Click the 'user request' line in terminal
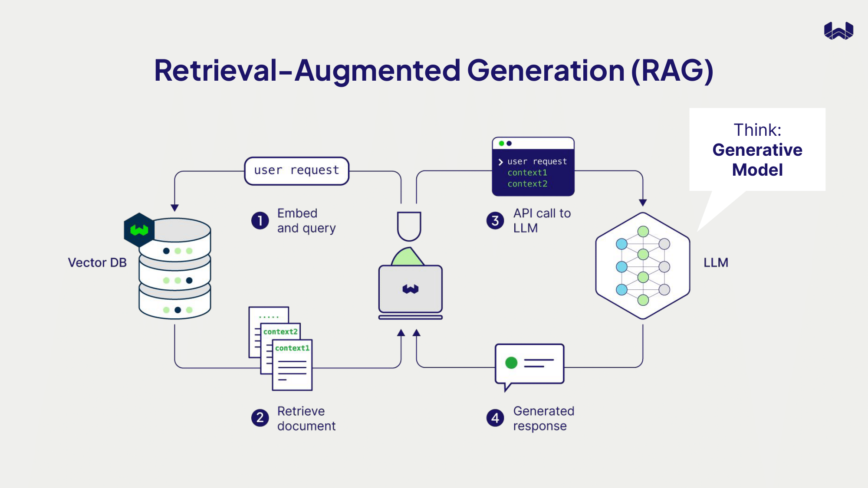This screenshot has width=868, height=488. point(537,161)
